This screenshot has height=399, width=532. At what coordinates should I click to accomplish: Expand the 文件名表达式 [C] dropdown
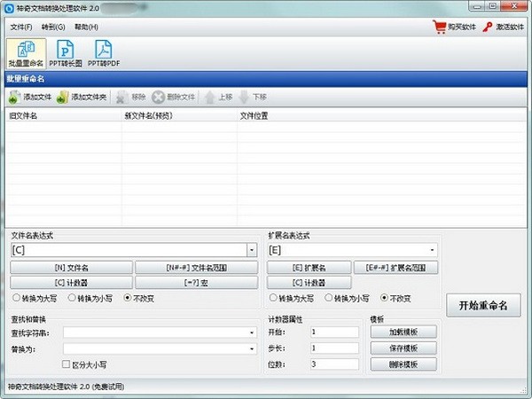[x=252, y=251]
